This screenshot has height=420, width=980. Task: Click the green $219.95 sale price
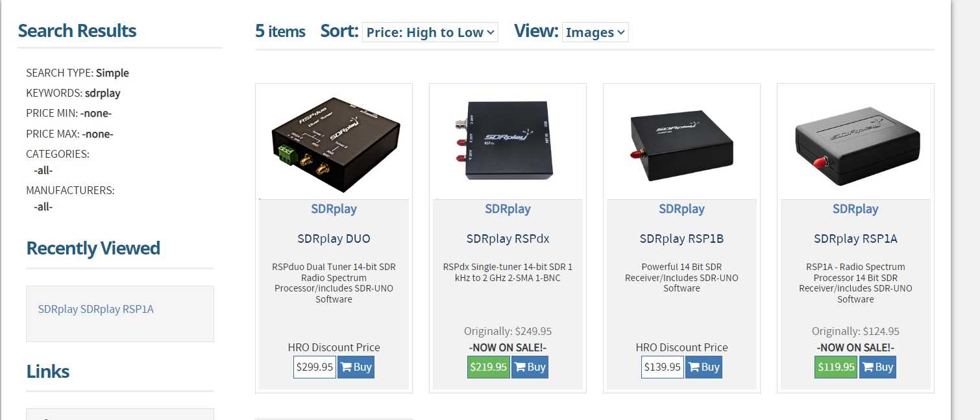489,367
